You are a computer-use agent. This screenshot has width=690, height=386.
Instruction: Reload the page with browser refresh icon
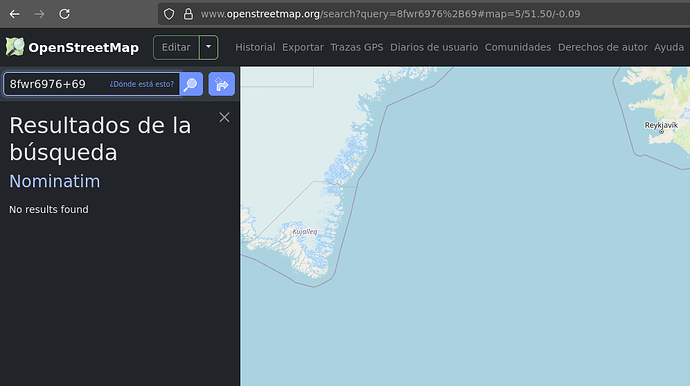click(x=64, y=14)
